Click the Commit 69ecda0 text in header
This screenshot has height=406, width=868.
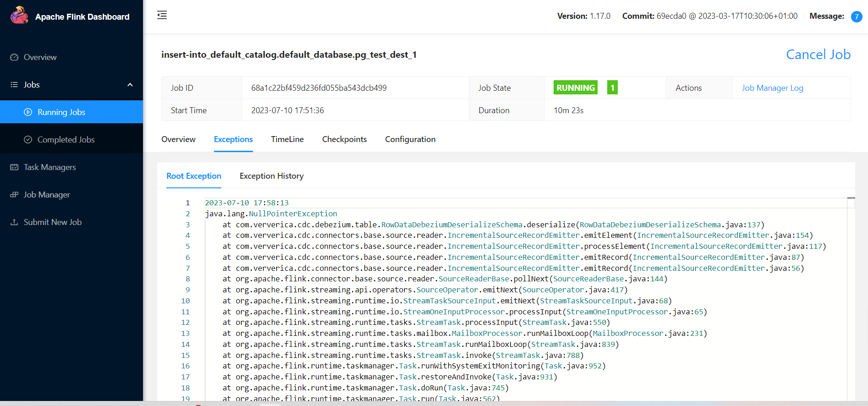710,16
